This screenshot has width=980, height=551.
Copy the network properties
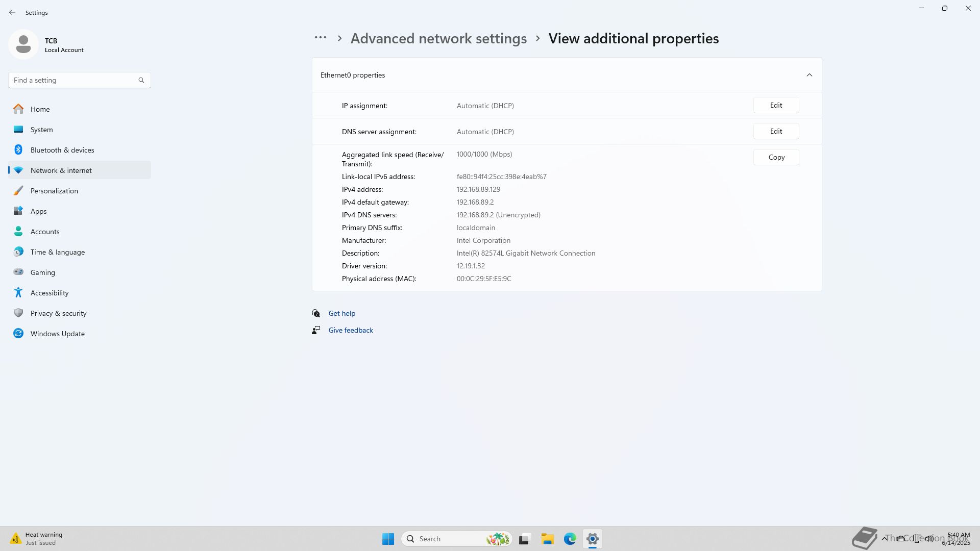coord(776,157)
